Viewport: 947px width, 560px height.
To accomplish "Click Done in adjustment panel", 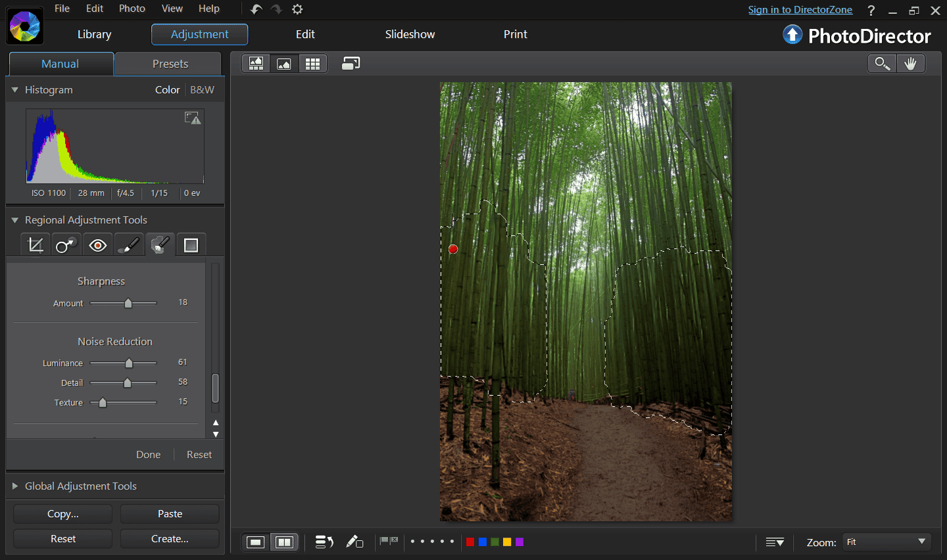I will (x=148, y=455).
